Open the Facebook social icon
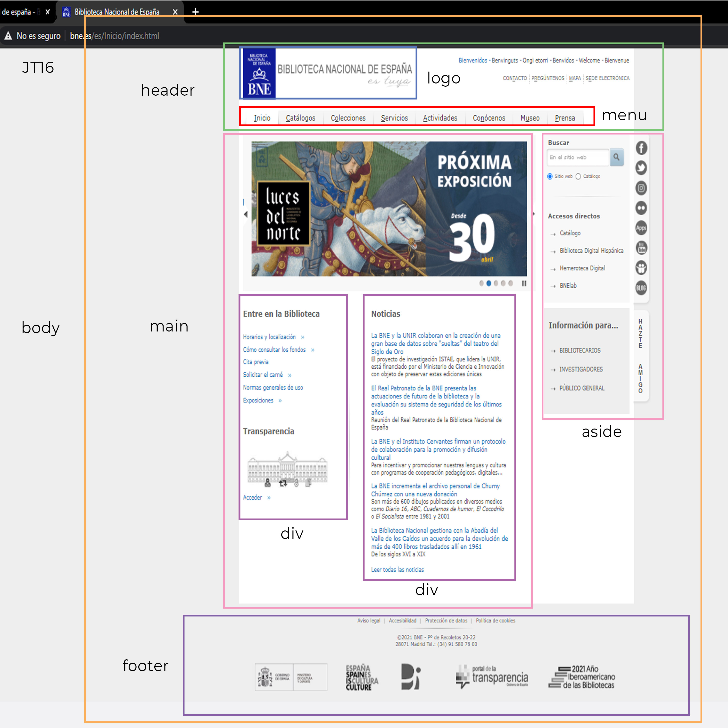 641,148
